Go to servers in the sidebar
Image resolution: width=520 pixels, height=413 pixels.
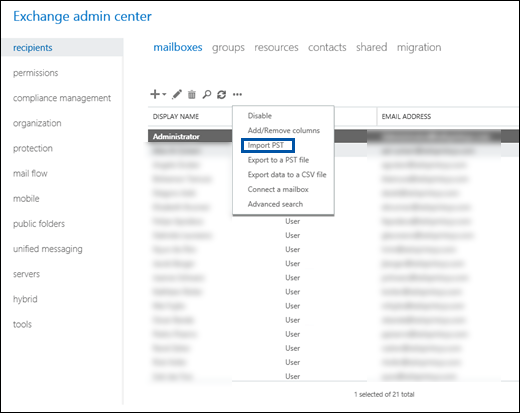click(26, 274)
